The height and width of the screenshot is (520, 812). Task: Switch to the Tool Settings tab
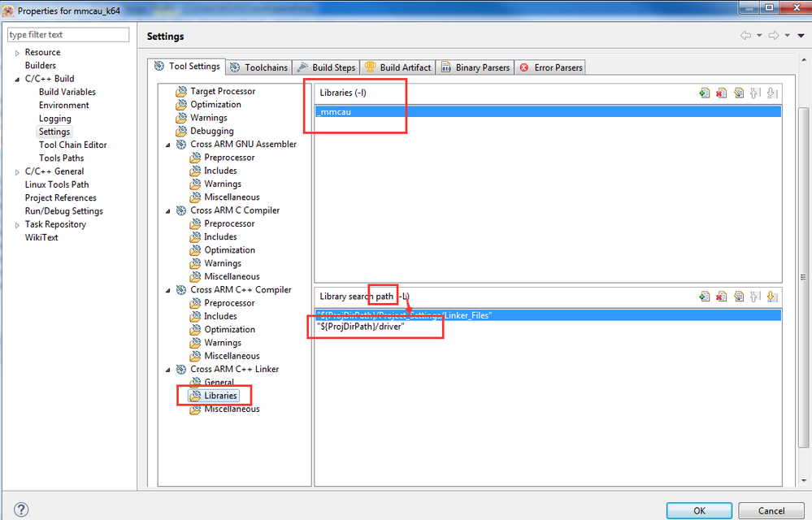[x=187, y=67]
